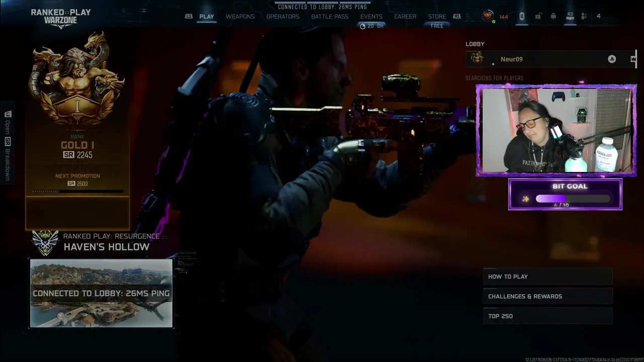
Task: Click the FREE label under STORE
Action: (x=437, y=26)
